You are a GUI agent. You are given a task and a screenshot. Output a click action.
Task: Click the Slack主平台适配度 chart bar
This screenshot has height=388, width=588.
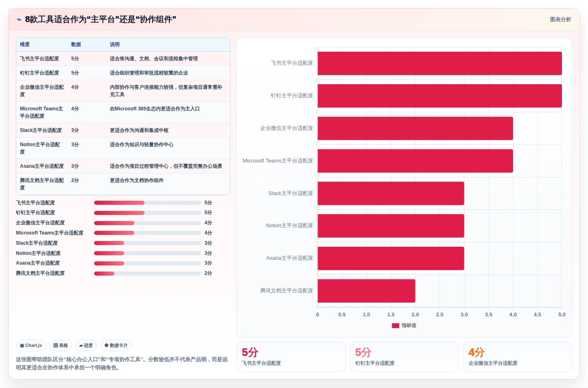coord(391,193)
